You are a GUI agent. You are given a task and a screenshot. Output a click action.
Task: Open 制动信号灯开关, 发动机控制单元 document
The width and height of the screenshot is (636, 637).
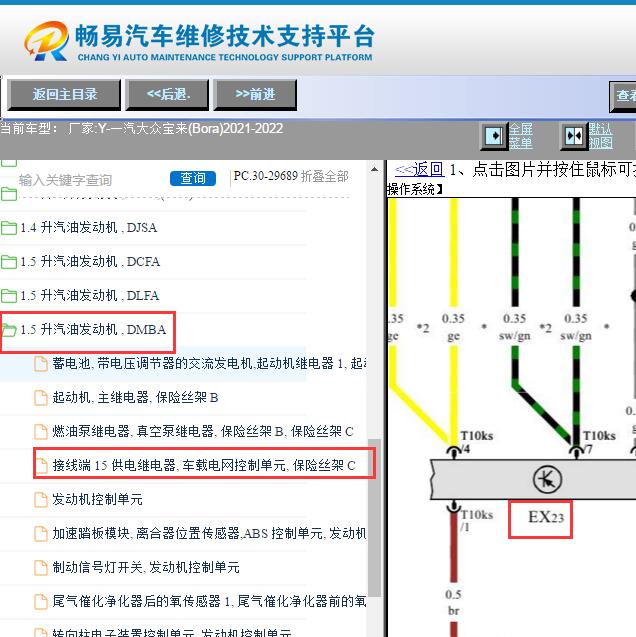(x=146, y=567)
